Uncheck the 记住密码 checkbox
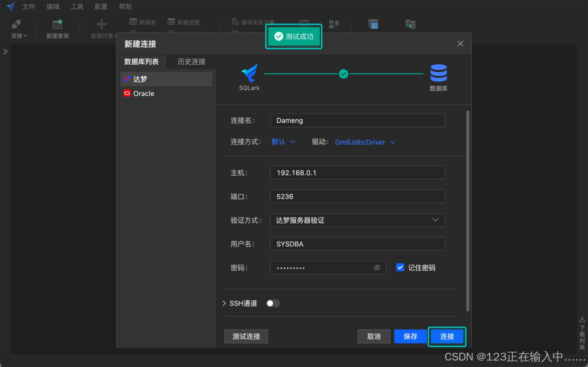This screenshot has height=367, width=588. pyautogui.click(x=400, y=267)
